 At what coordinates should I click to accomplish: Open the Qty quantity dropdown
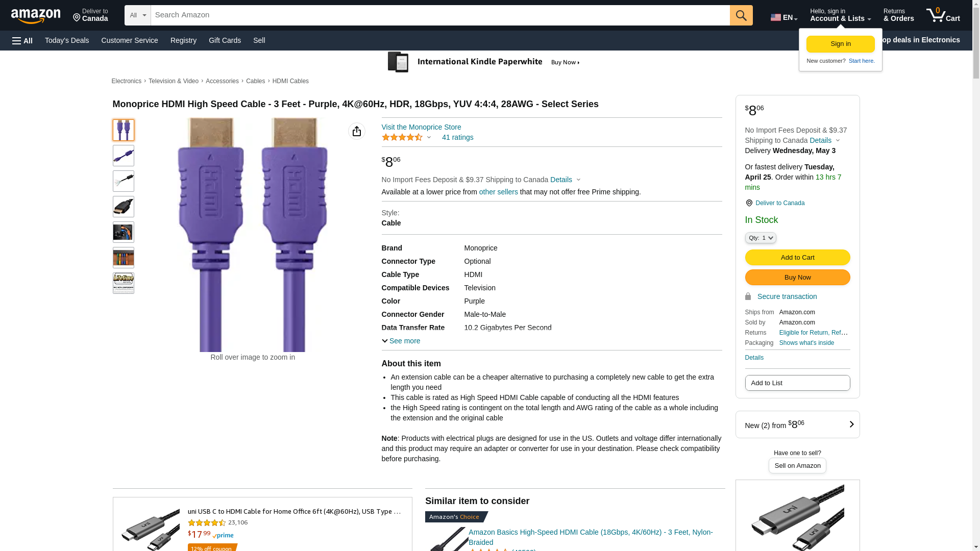tap(761, 238)
